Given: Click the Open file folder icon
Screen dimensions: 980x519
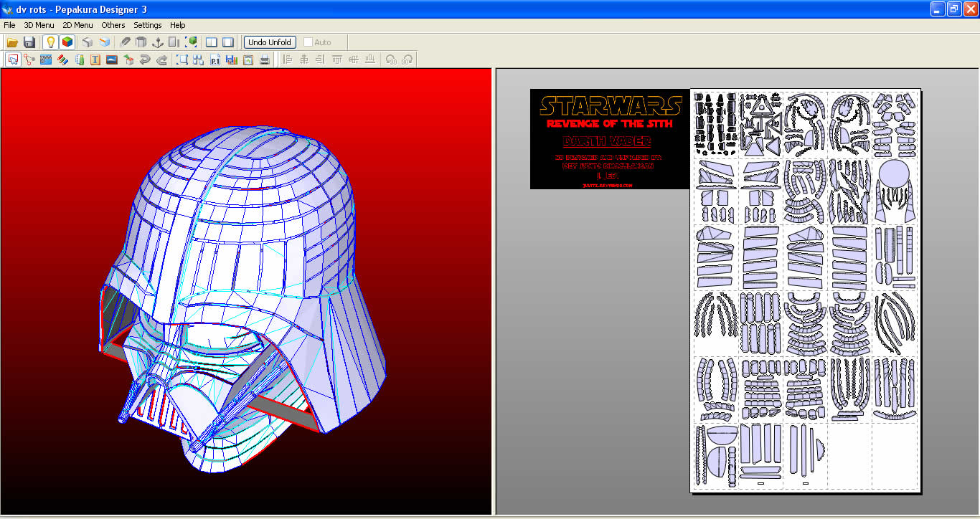Looking at the screenshot, I should (x=12, y=42).
